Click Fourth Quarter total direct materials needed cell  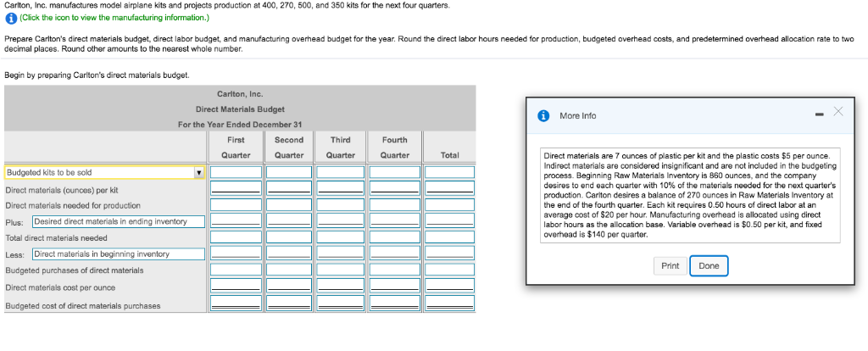(394, 237)
